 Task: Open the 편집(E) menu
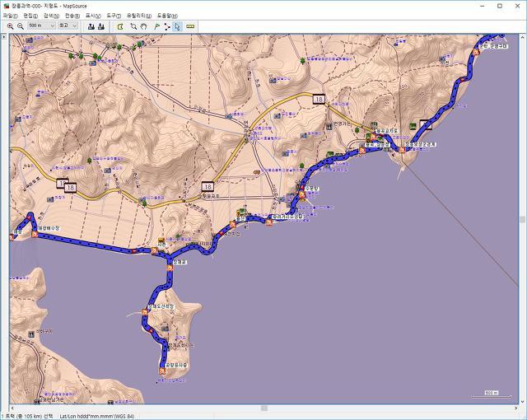coord(30,16)
